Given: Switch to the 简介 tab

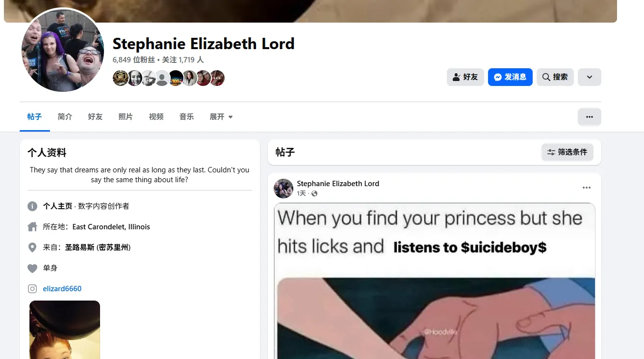Looking at the screenshot, I should pyautogui.click(x=65, y=117).
